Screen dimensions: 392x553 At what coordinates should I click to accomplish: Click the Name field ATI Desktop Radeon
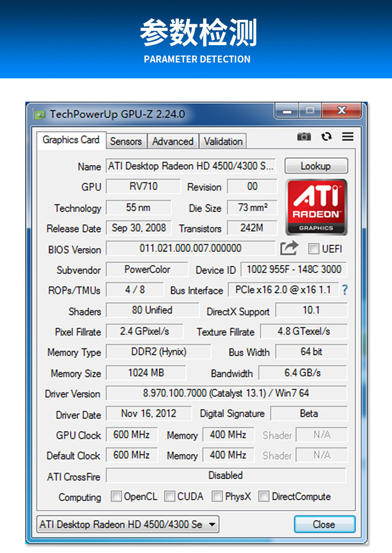[191, 166]
